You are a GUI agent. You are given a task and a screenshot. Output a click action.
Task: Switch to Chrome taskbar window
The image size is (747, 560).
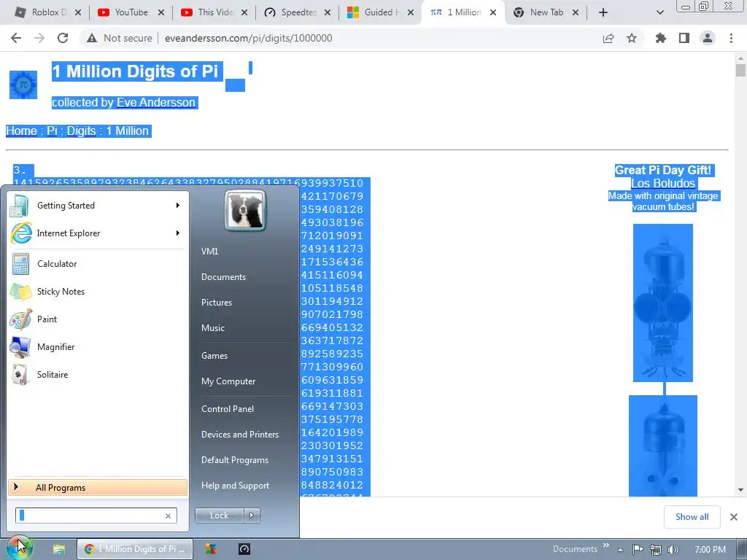coord(135,549)
